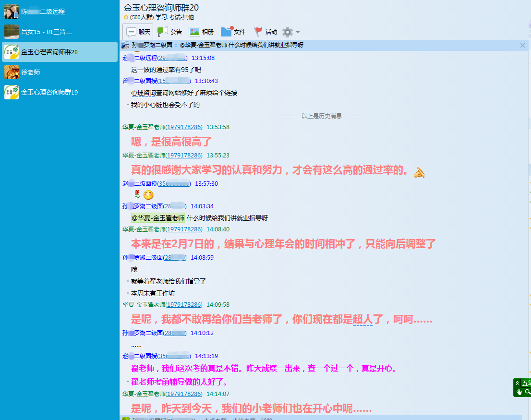Viewport: 531px width, 420px height.
Task: Expand the dropdown arrow beside the gear icon
Action: pos(298,32)
